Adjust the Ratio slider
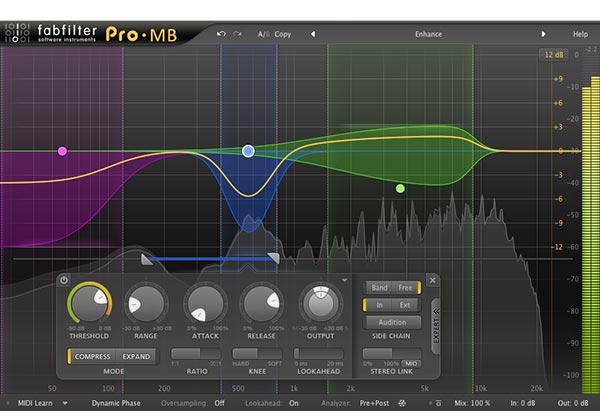 click(196, 354)
